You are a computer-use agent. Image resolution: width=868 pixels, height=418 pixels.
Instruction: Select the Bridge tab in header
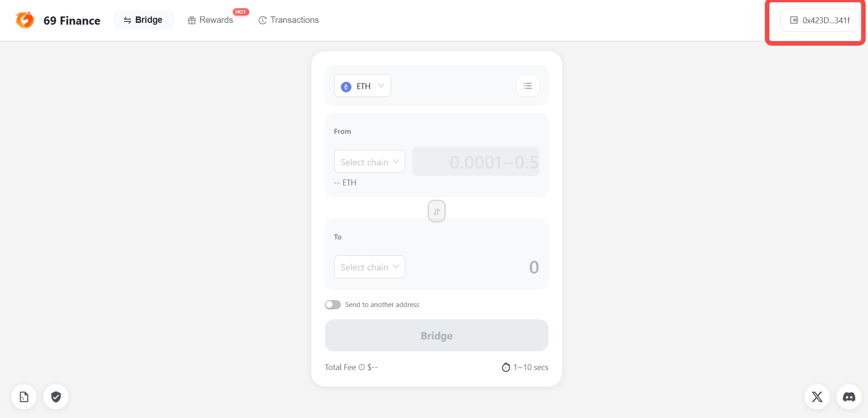tap(144, 20)
